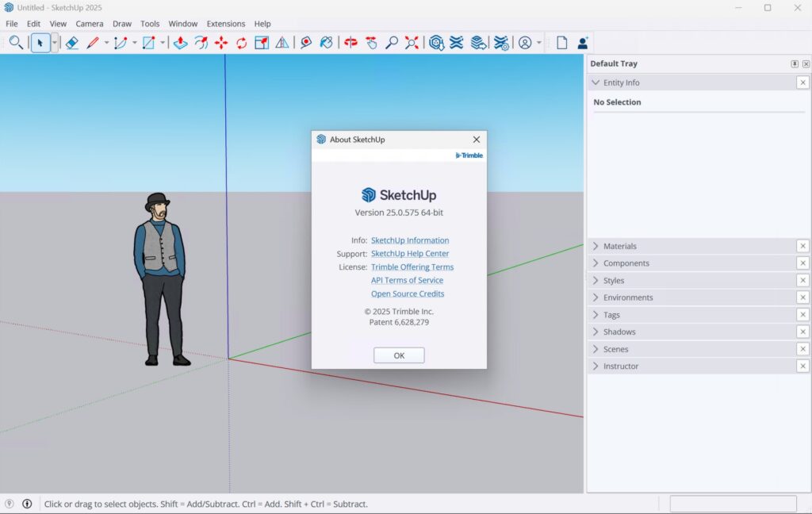Open the Open Source Credits link
This screenshot has height=514, width=812.
click(x=408, y=293)
